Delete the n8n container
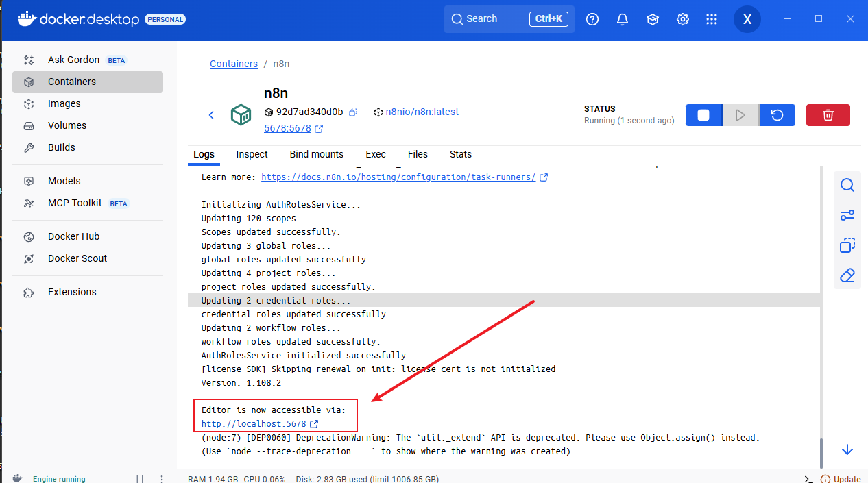This screenshot has width=868, height=483. (x=828, y=115)
